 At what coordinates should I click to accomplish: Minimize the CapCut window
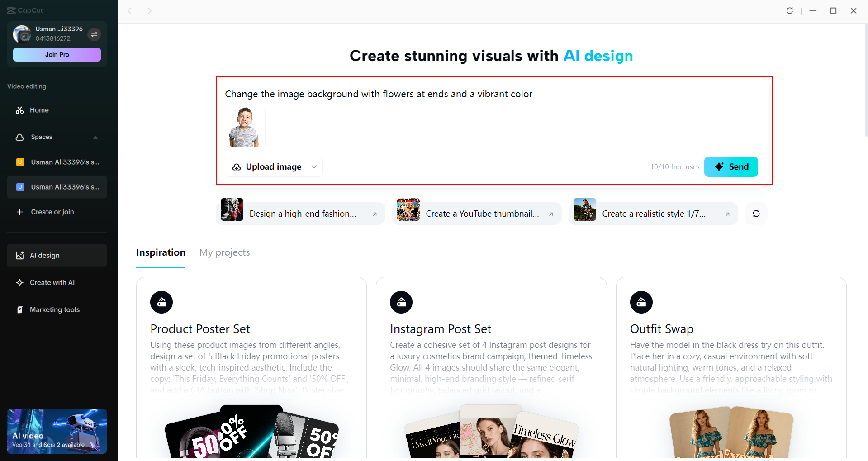coord(813,10)
